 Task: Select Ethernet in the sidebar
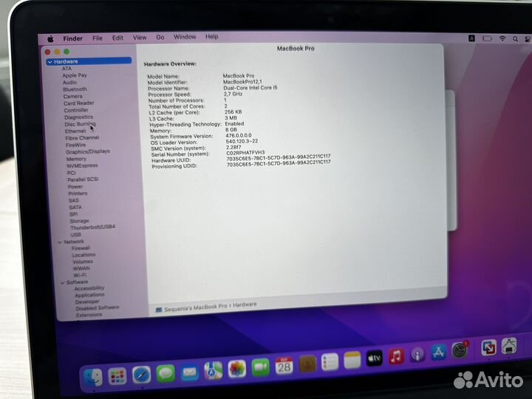75,131
